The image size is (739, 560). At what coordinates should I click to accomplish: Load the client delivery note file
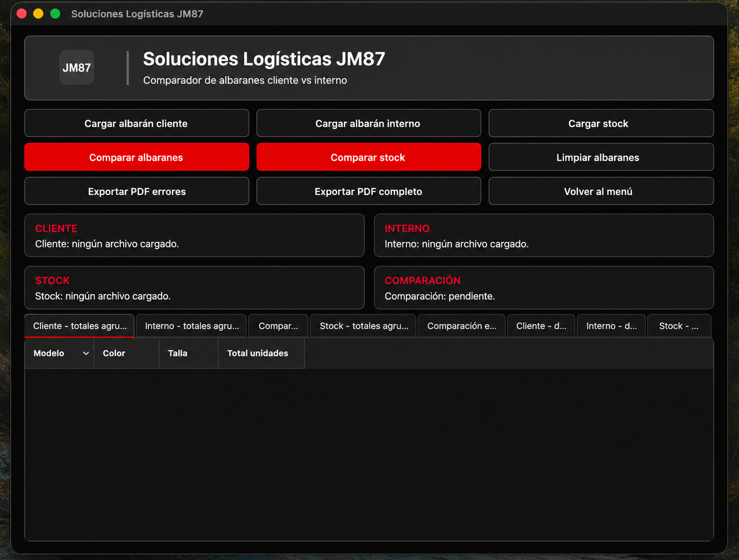click(137, 123)
